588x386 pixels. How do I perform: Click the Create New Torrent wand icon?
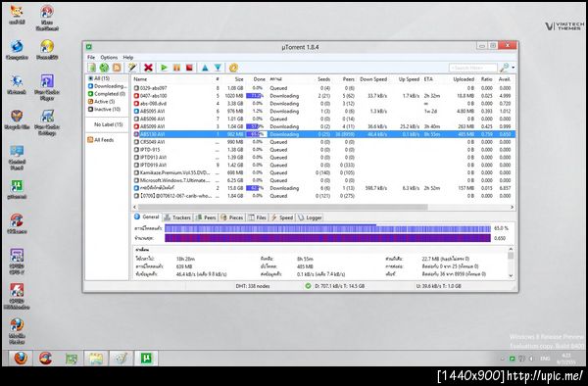(132, 68)
